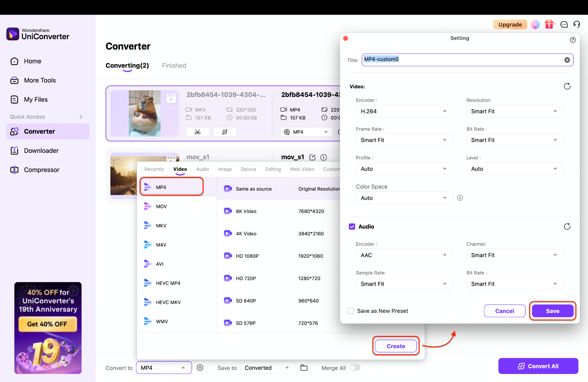
Task: Click the Cancel button
Action: pos(505,311)
